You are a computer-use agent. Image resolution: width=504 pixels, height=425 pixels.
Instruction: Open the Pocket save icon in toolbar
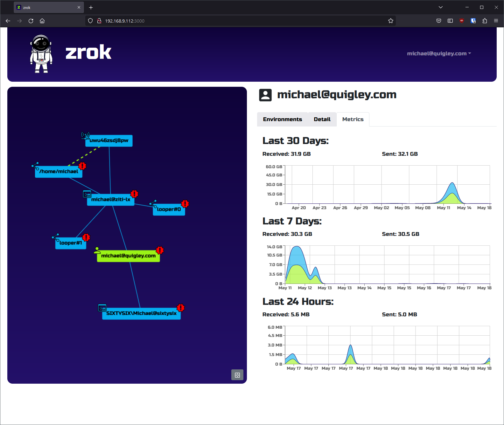[439, 21]
